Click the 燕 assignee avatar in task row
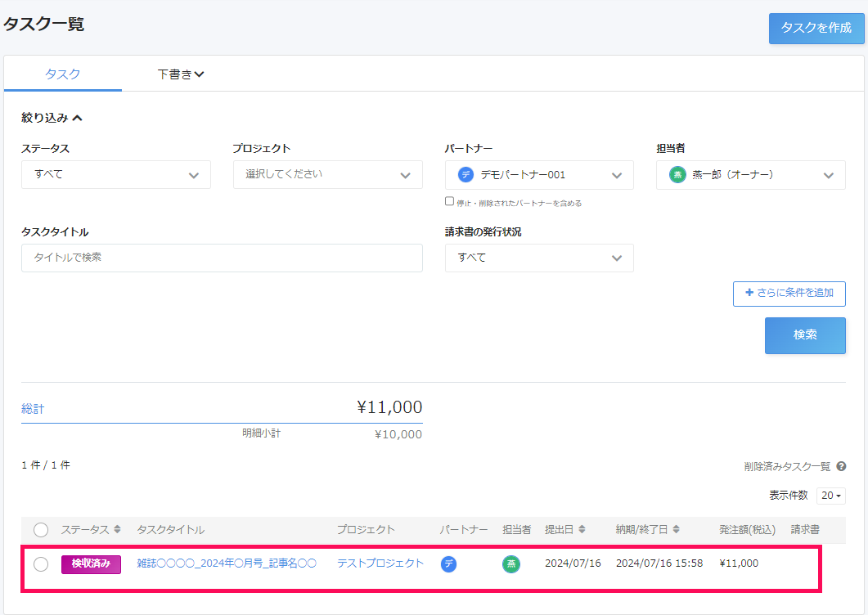 511,564
